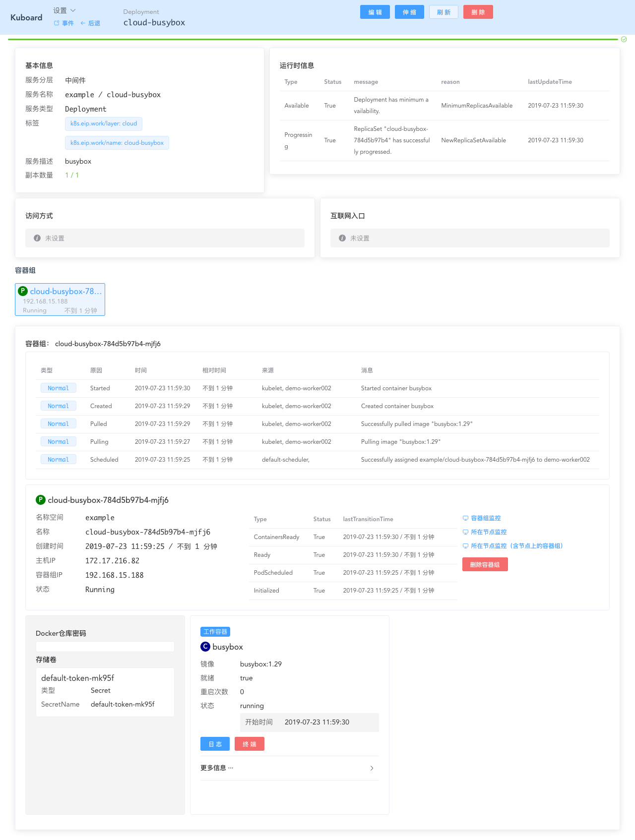The height and width of the screenshot is (840, 635).
Task: Select the cloud-busybox-78… pod card
Action: pos(60,300)
